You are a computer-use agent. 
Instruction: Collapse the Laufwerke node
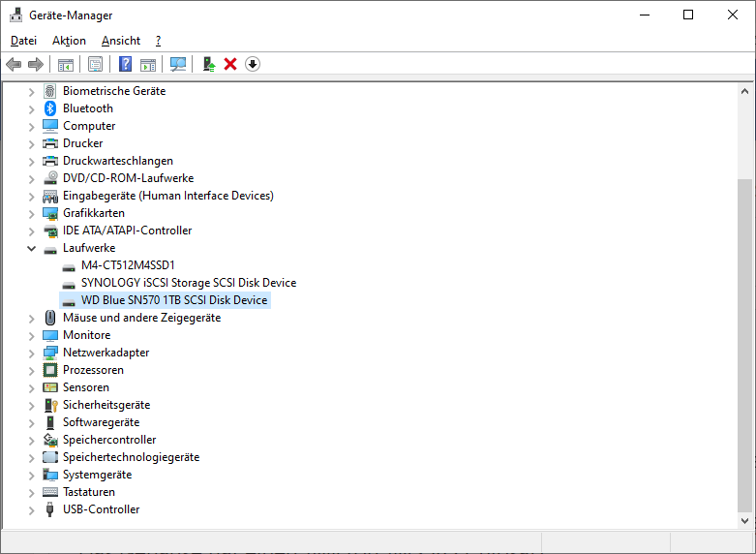31,249
